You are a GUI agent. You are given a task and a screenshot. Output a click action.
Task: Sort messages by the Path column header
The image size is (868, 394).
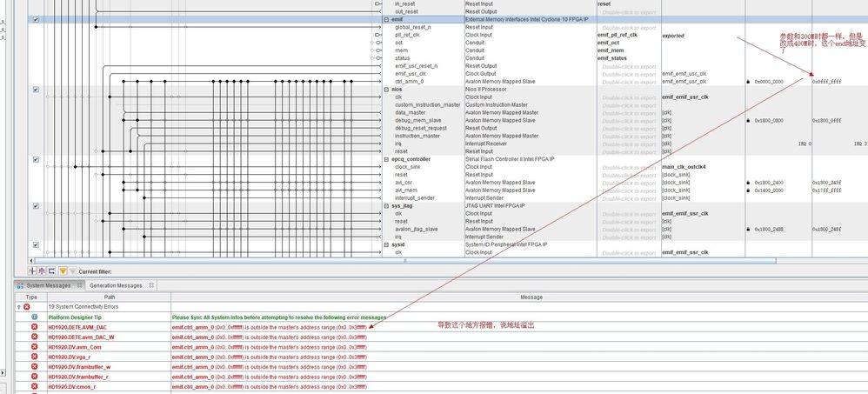coord(109,297)
